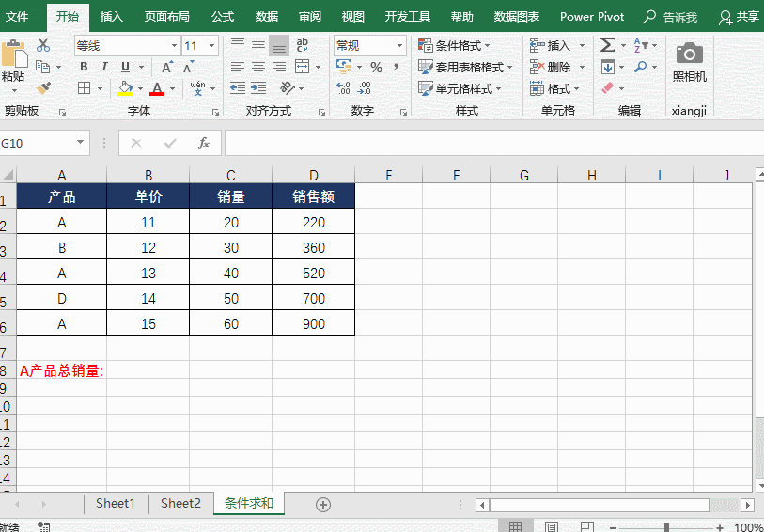Screen dimensions: 764x532
Task: Click the Clear eraser icon
Action: (608, 88)
